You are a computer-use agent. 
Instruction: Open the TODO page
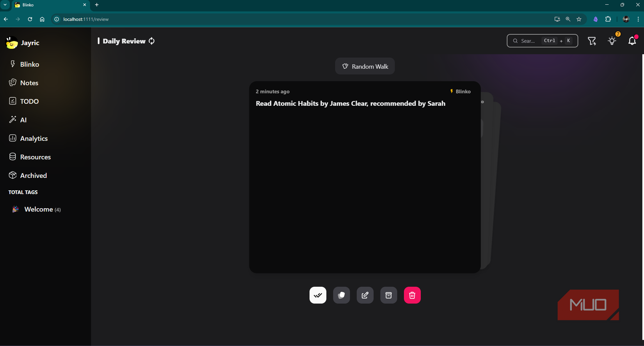(x=29, y=101)
